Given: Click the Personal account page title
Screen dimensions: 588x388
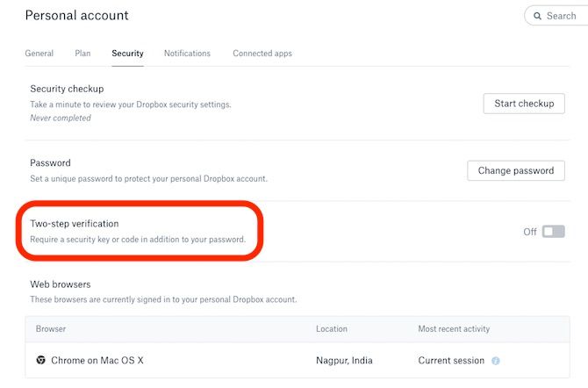Looking at the screenshot, I should pyautogui.click(x=77, y=16).
